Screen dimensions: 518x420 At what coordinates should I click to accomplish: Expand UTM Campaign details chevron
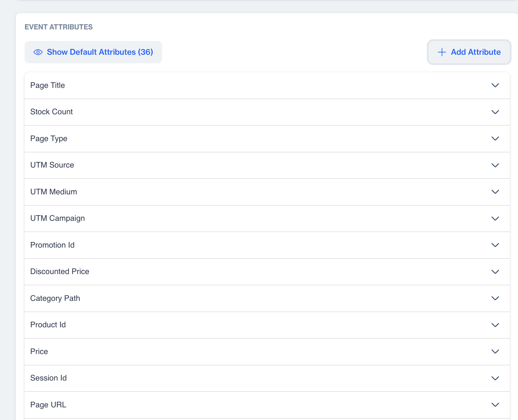pos(495,219)
